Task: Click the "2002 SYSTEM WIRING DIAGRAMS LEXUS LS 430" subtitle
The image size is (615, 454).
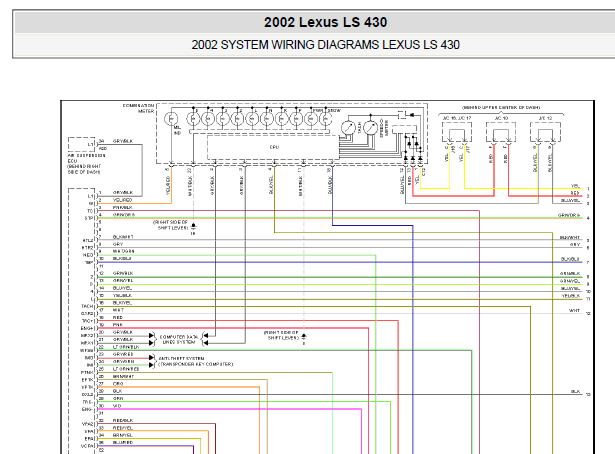Action: 325,45
